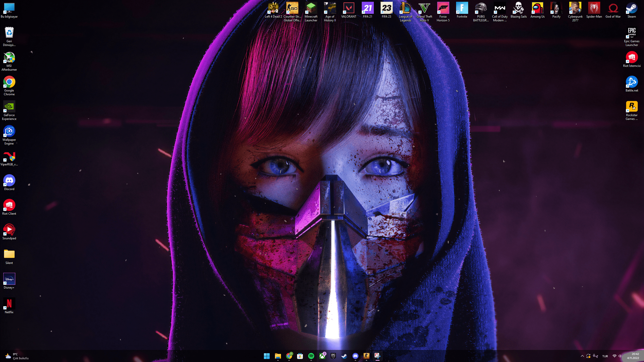This screenshot has width=644, height=362.
Task: Select the FIFA 21 shortcut
Action: pos(368,11)
